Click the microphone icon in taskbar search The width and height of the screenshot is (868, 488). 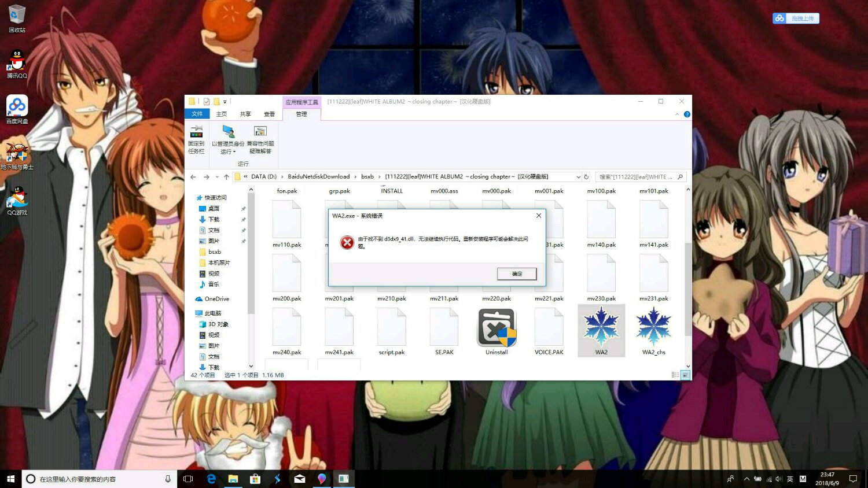[168, 479]
